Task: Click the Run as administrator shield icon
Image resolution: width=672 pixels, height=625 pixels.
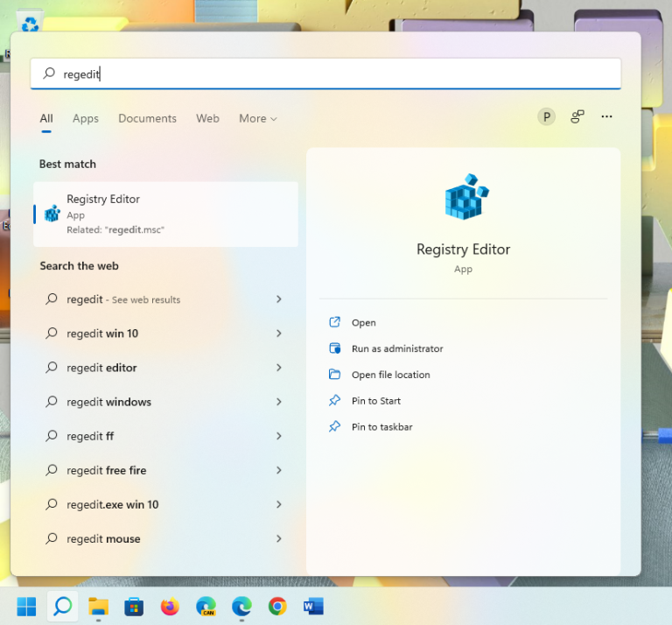Action: click(x=335, y=348)
